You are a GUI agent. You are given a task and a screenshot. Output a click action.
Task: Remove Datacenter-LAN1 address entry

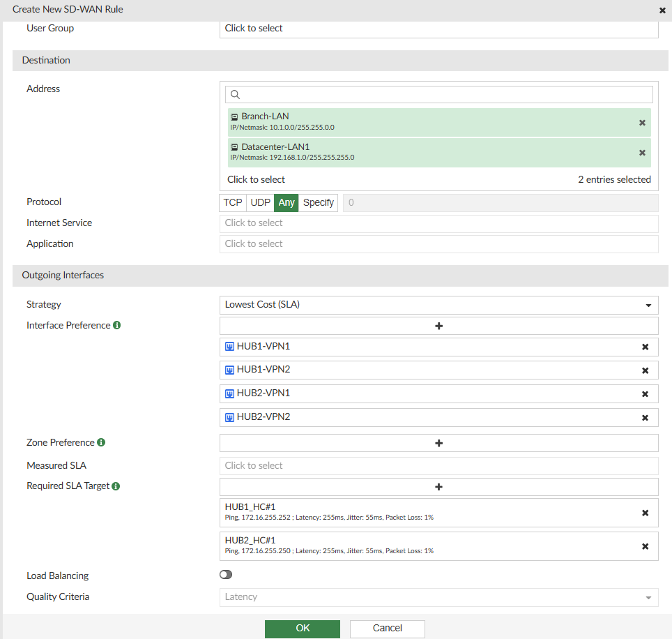642,153
